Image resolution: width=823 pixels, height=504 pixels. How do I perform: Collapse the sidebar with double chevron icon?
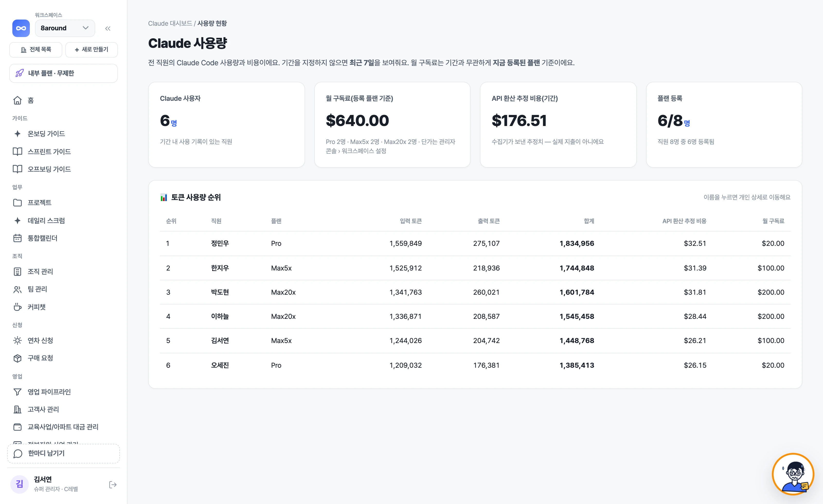tap(108, 28)
